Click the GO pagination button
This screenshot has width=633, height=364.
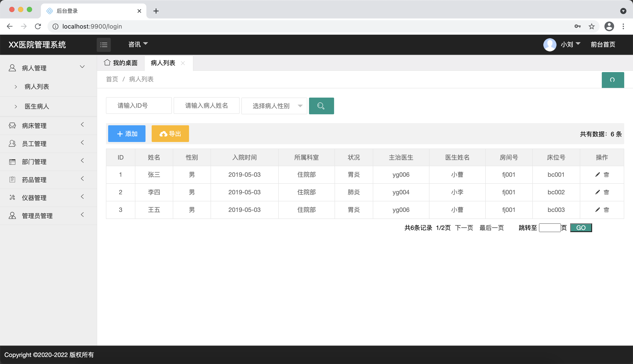[581, 228]
